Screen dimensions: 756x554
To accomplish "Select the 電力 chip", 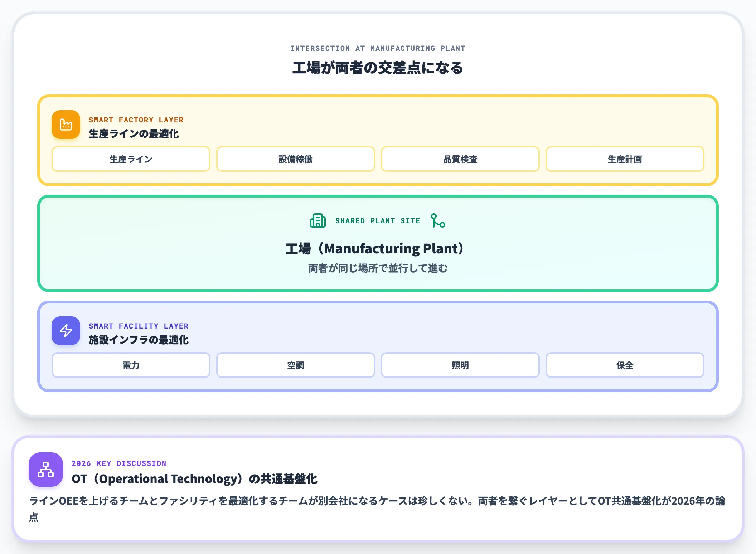I will (131, 365).
